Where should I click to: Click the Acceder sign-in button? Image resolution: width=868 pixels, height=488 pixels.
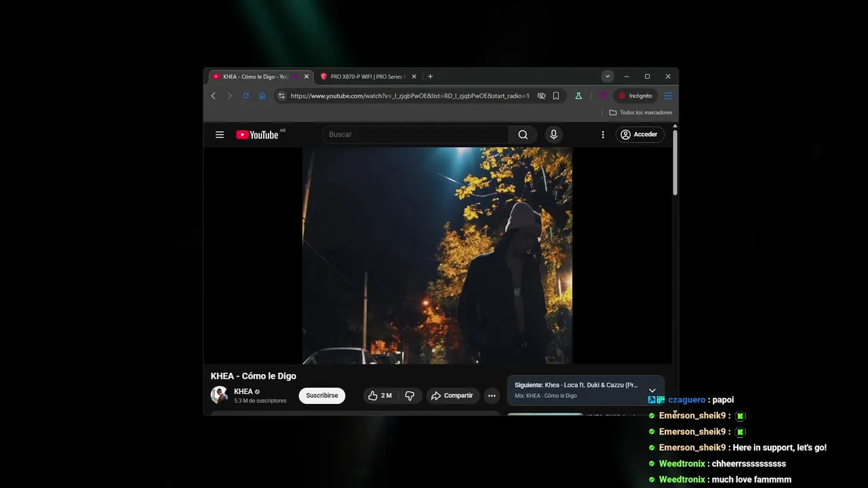(639, 135)
